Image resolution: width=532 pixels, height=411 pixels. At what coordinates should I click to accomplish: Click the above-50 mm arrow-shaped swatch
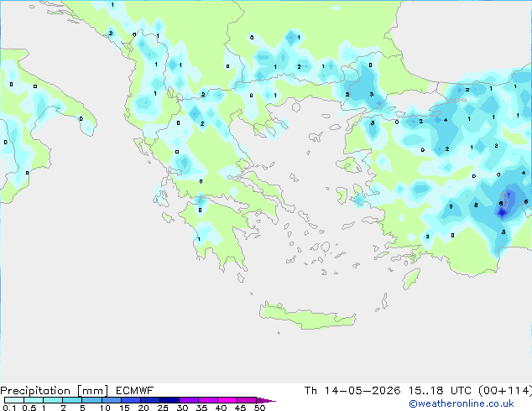(266, 400)
